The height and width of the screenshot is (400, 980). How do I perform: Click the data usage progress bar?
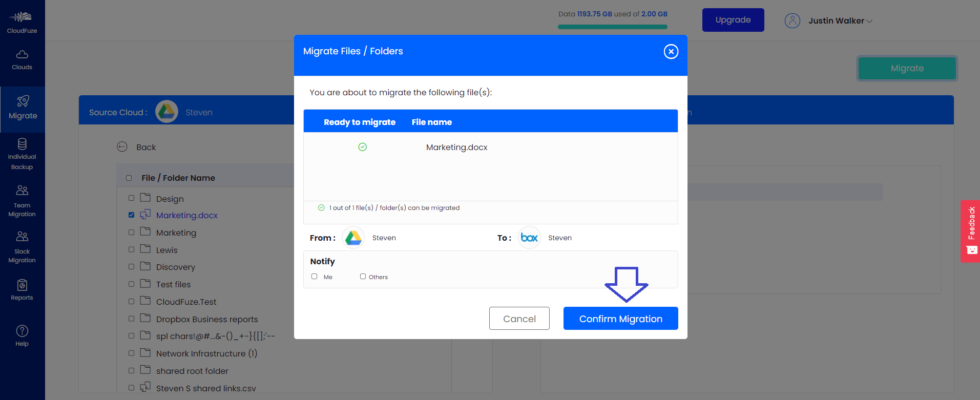tap(613, 27)
